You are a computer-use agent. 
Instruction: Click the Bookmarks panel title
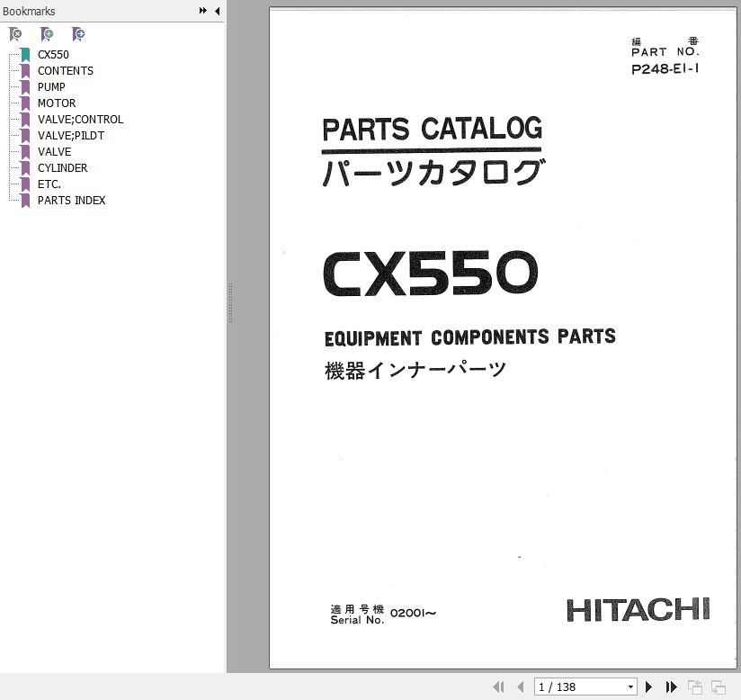[x=29, y=12]
